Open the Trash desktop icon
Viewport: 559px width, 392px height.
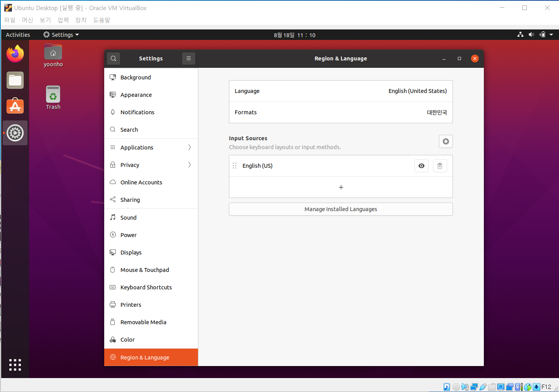[x=53, y=98]
